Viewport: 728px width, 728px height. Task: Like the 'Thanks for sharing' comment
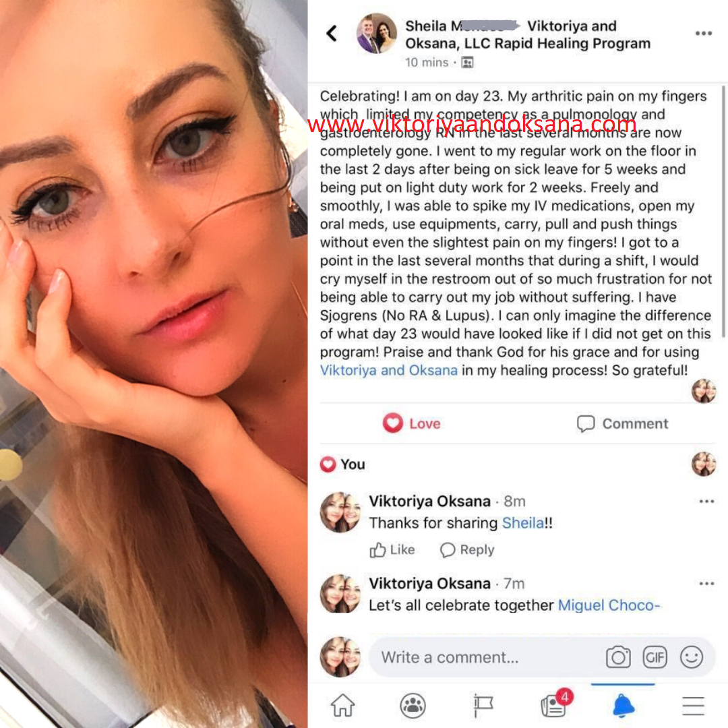[392, 550]
